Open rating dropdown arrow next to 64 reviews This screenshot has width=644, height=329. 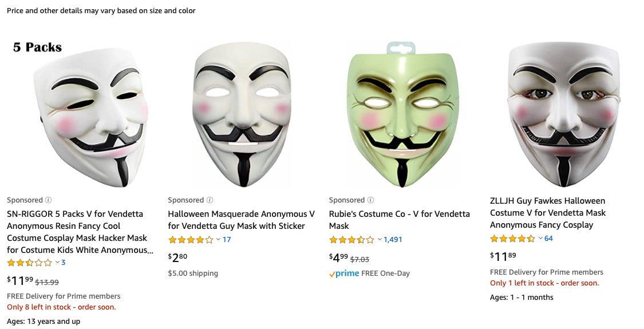[x=540, y=239]
